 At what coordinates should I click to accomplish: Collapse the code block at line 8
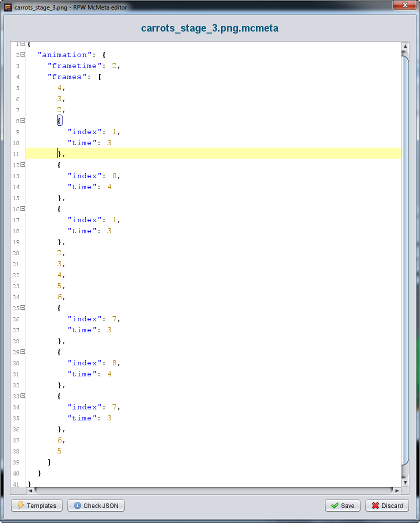[23, 121]
